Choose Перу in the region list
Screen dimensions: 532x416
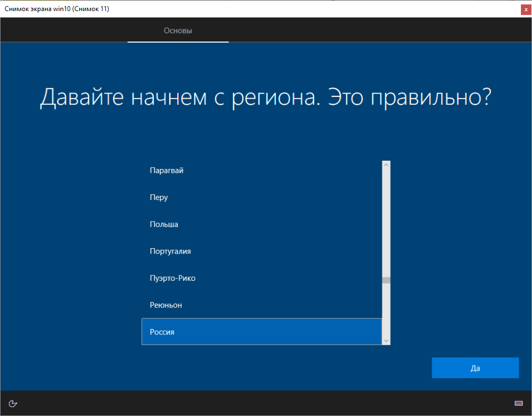pos(262,197)
